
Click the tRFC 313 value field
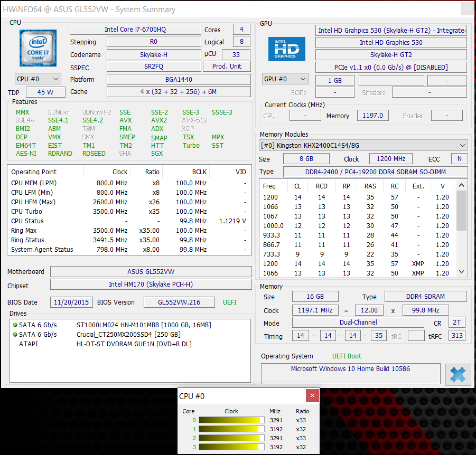[457, 336]
